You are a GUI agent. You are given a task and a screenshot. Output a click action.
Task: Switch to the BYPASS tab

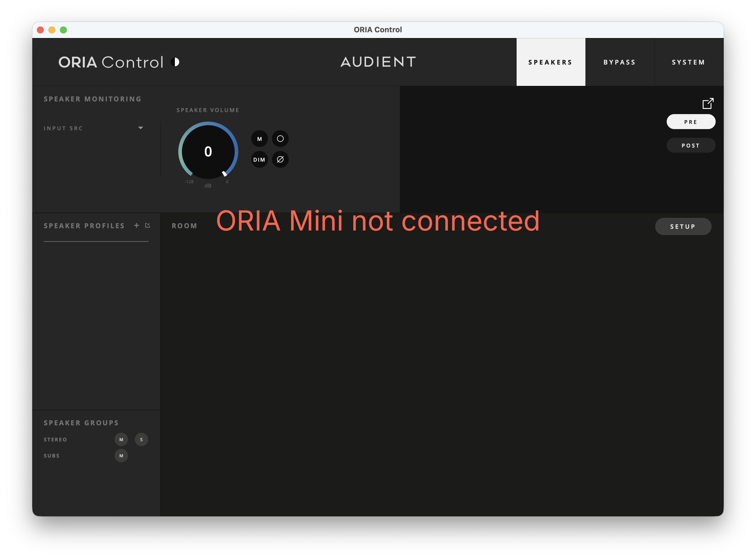click(620, 62)
